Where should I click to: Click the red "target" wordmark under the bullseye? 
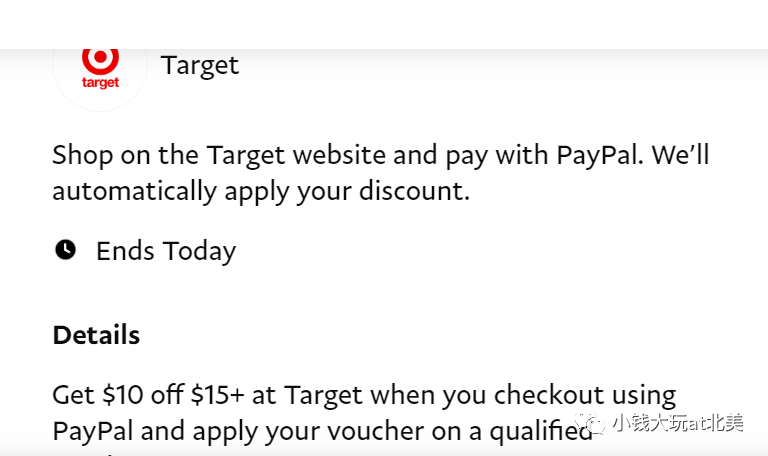tap(100, 82)
